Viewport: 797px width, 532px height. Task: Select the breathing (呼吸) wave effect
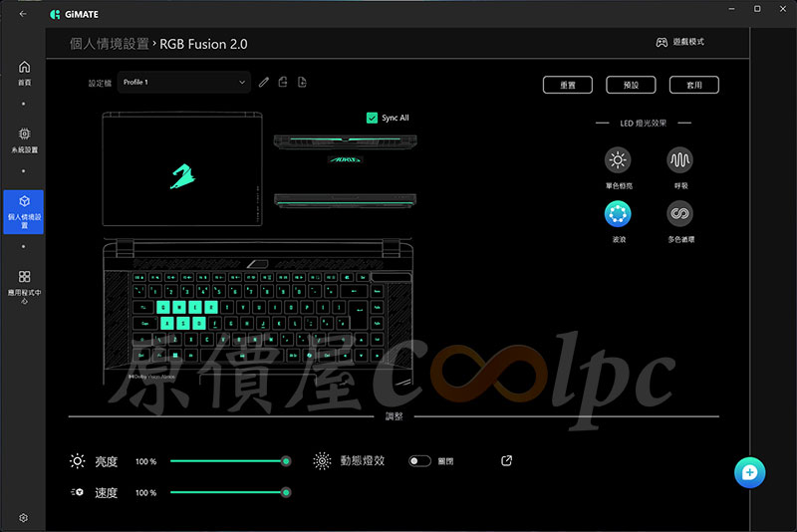(x=679, y=160)
